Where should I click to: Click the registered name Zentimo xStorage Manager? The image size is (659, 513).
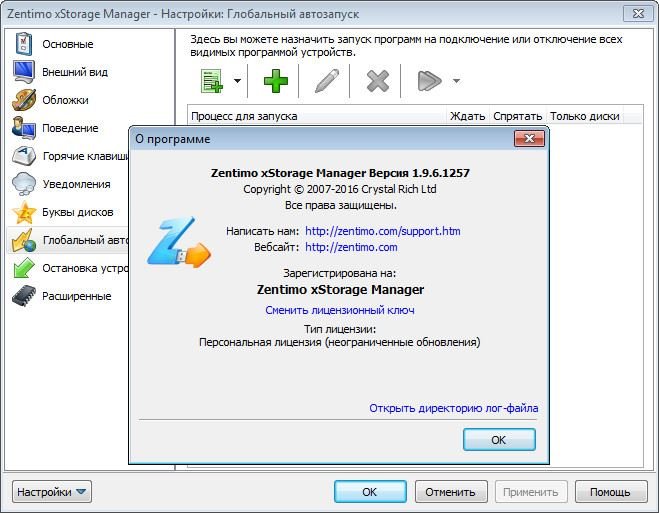(x=340, y=289)
